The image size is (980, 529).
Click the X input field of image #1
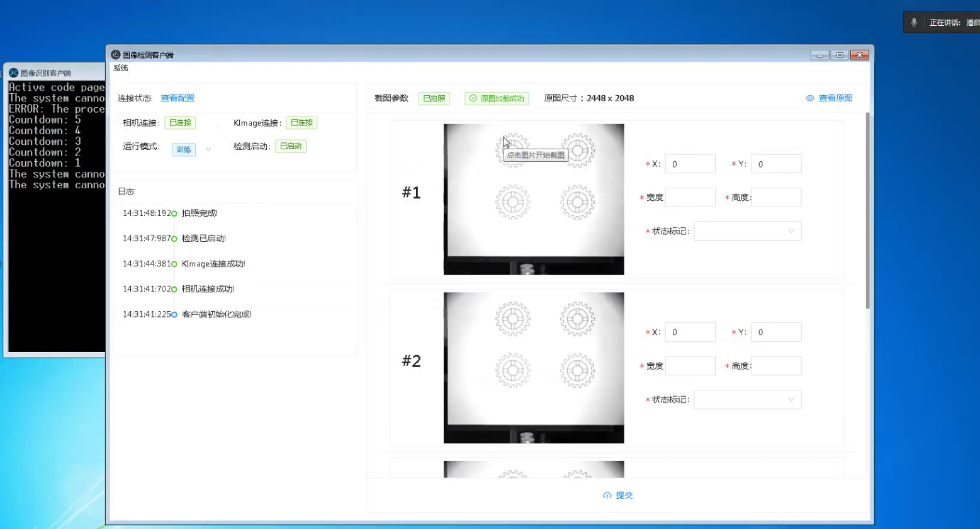690,164
